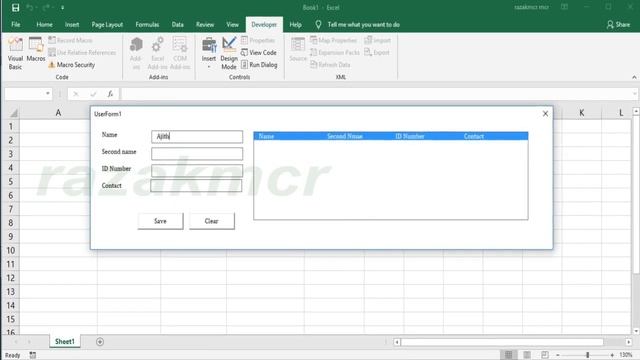The image size is (640, 360).
Task: Click the formula bar Cancel icon
Action: pos(76,94)
